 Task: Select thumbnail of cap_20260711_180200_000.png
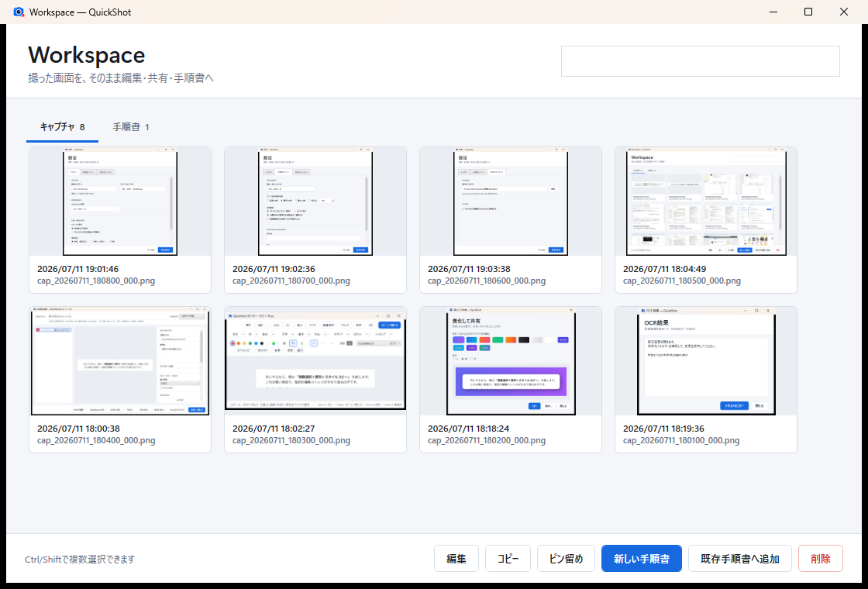click(511, 361)
